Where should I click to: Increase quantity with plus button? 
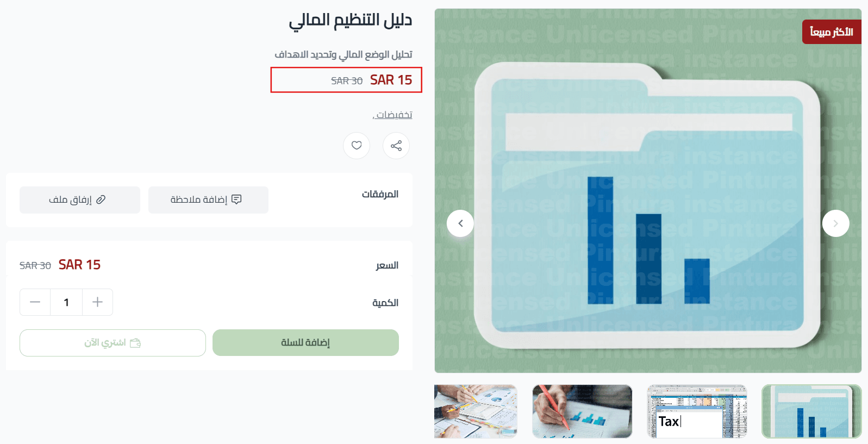coord(98,302)
